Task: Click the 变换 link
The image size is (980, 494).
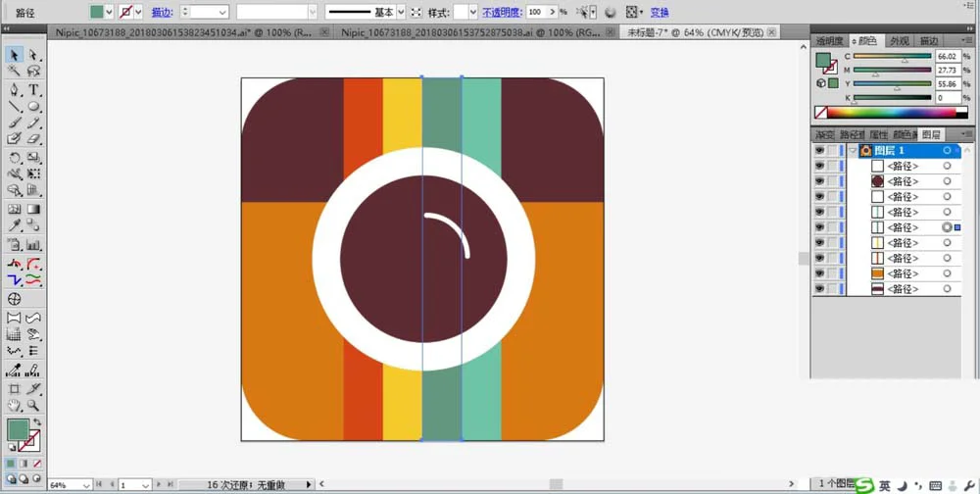Action: point(660,12)
